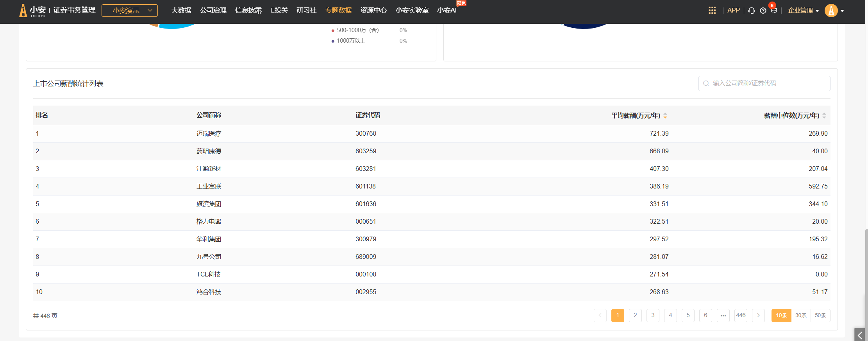Viewport: 868px width, 341px height.
Task: Go to page 4
Action: coord(670,315)
